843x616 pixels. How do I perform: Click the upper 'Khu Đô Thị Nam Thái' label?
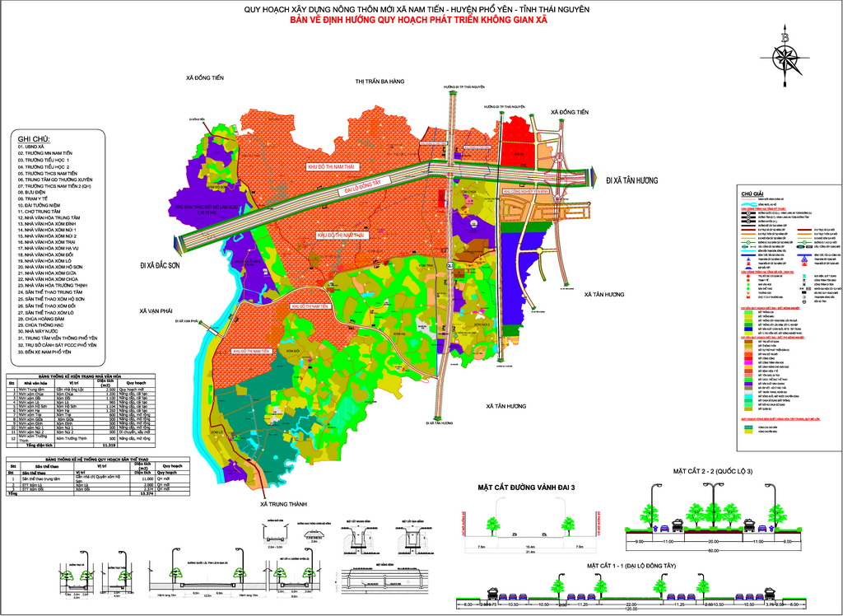point(330,166)
